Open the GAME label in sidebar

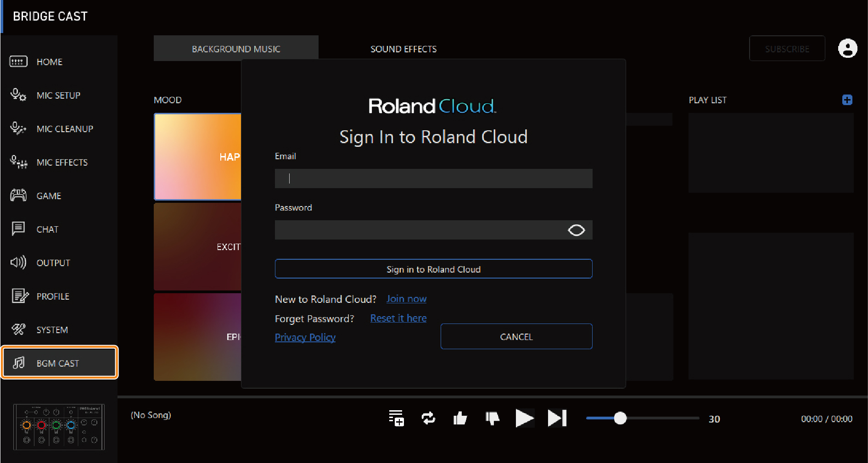point(49,196)
